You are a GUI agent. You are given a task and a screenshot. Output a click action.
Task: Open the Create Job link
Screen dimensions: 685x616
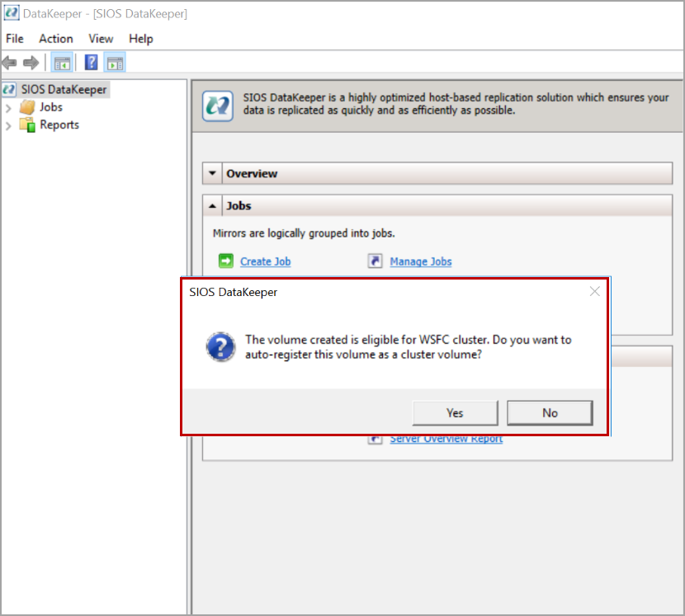265,261
